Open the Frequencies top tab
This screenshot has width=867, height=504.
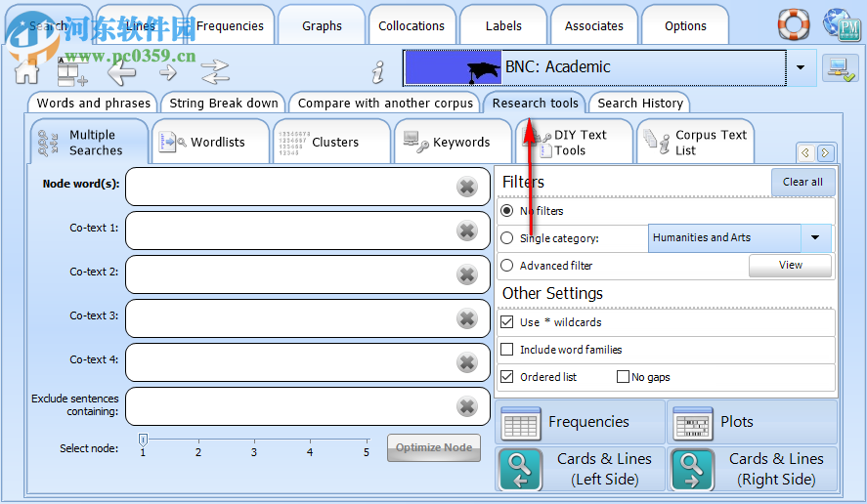coord(230,26)
